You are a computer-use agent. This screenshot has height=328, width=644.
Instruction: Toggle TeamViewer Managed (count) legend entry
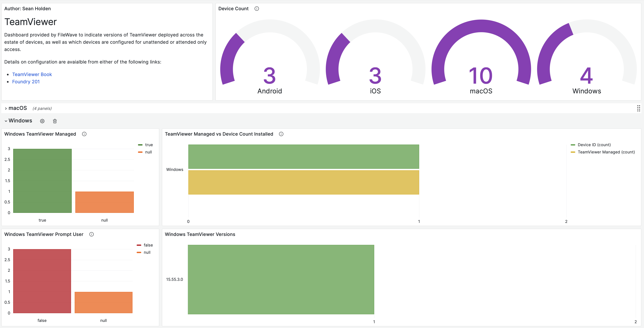(606, 152)
